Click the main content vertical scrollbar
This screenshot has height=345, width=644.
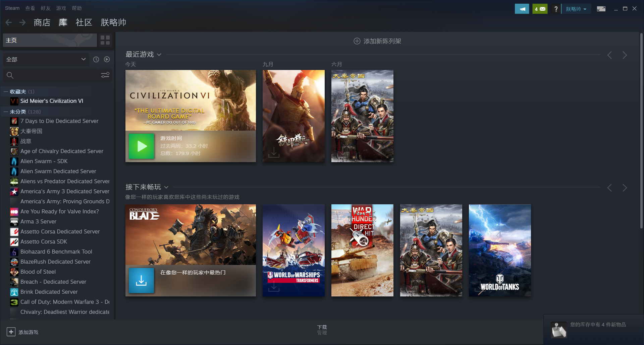click(641, 131)
